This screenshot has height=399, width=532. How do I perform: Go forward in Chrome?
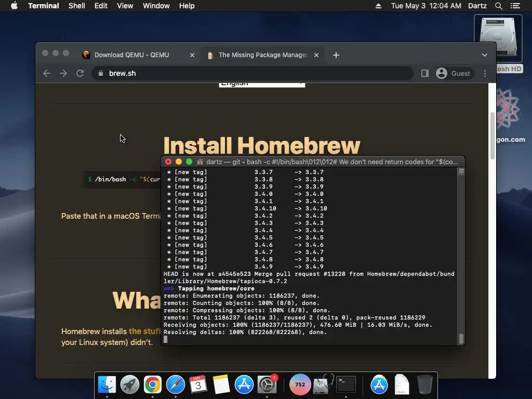(63, 73)
